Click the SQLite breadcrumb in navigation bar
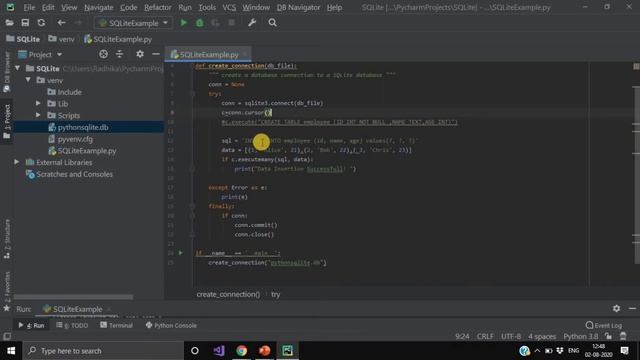Screen dimensions: 640x360 (x=23, y=39)
